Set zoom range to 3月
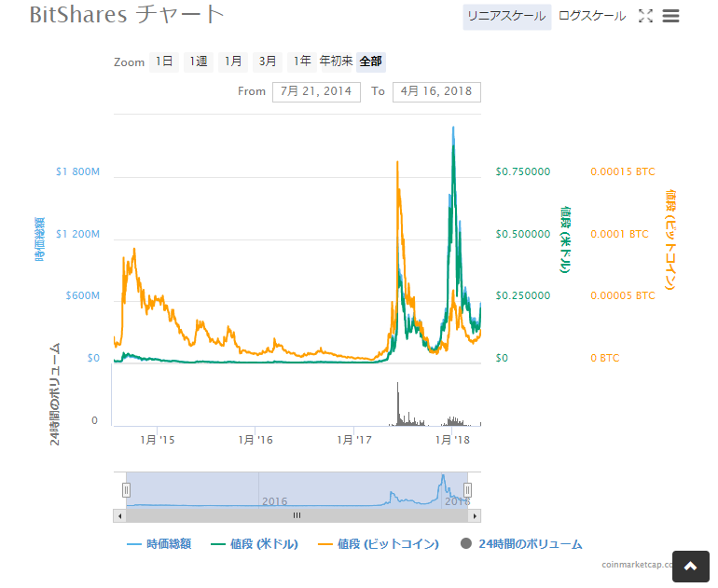The image size is (718, 588). pos(268,62)
